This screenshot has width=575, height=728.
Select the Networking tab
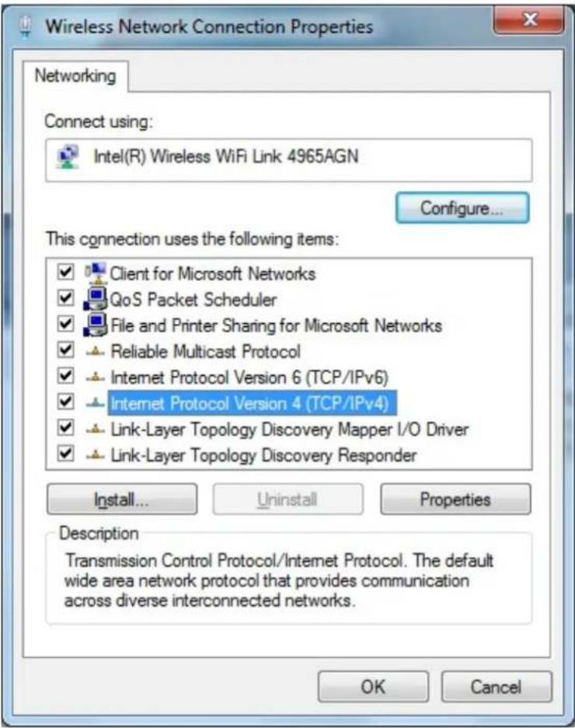click(75, 75)
